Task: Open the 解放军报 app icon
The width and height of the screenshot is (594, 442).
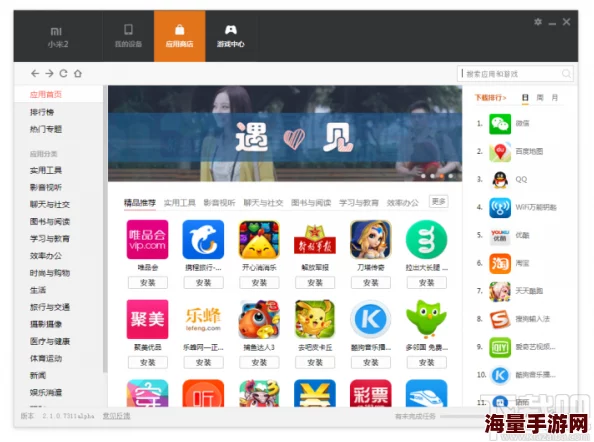Action: 315,239
